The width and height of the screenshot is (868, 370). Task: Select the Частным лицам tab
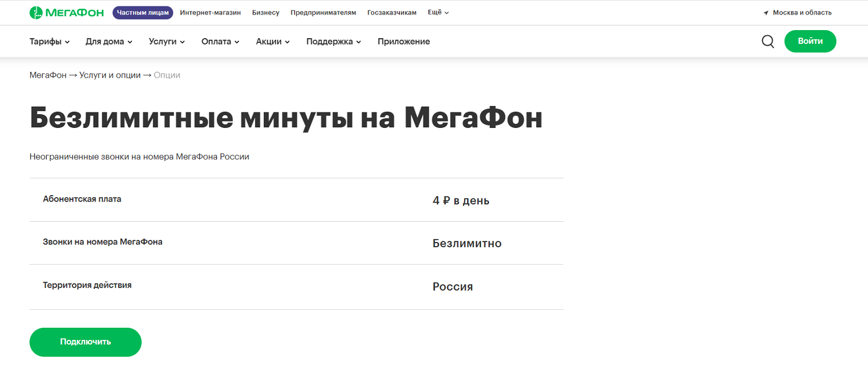143,13
